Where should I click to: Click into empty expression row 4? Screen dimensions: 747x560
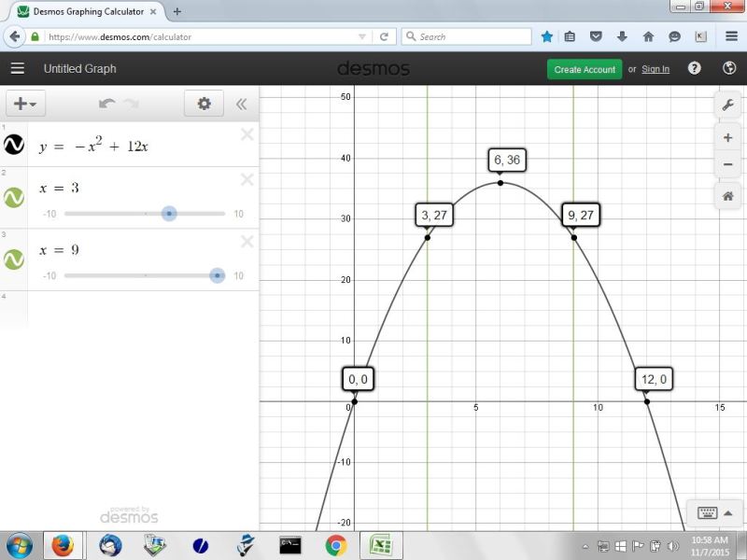click(143, 307)
